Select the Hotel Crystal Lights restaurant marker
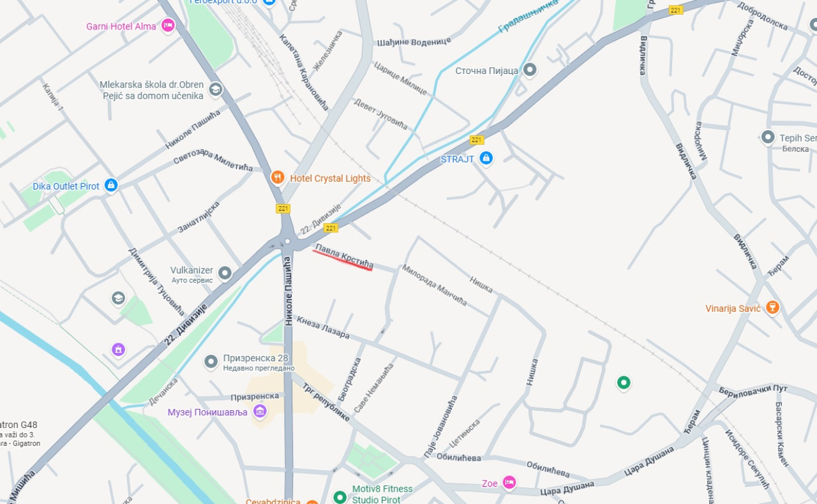817x504 pixels. pos(277,177)
